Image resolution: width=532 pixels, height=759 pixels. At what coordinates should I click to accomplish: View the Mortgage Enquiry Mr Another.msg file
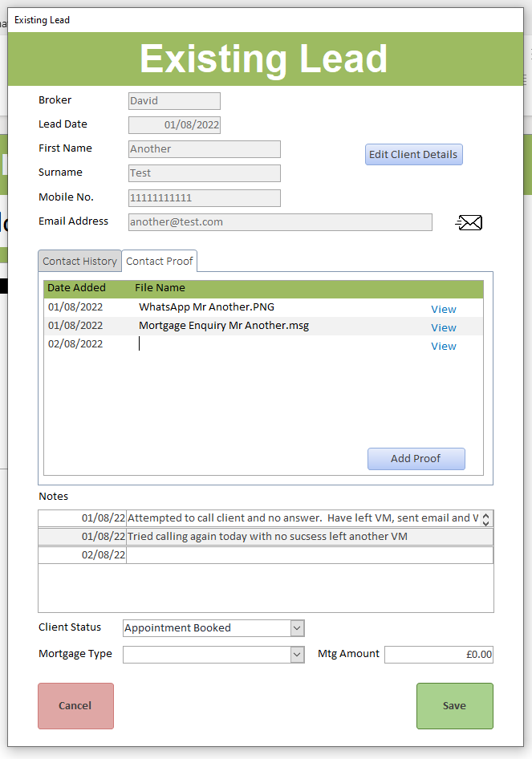point(444,327)
